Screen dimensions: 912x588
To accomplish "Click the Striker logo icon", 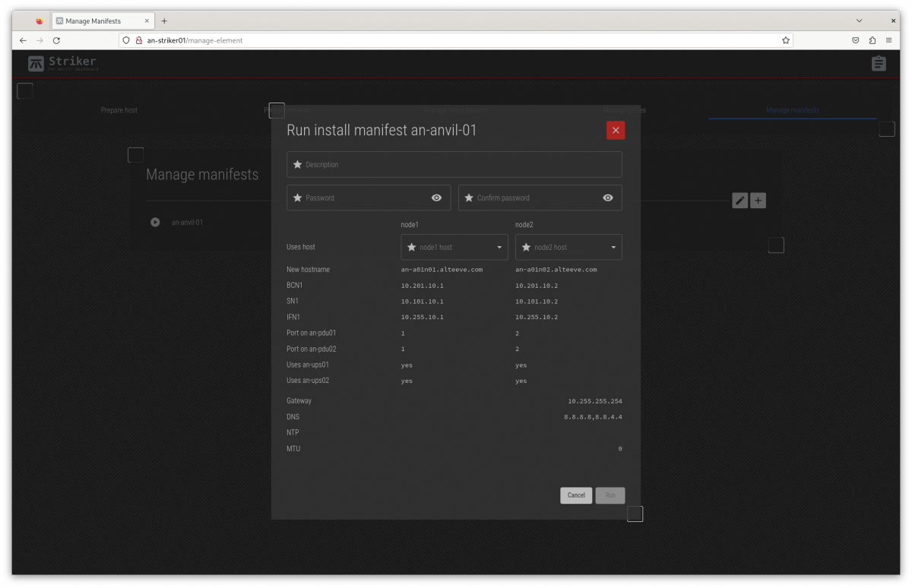I will point(36,64).
